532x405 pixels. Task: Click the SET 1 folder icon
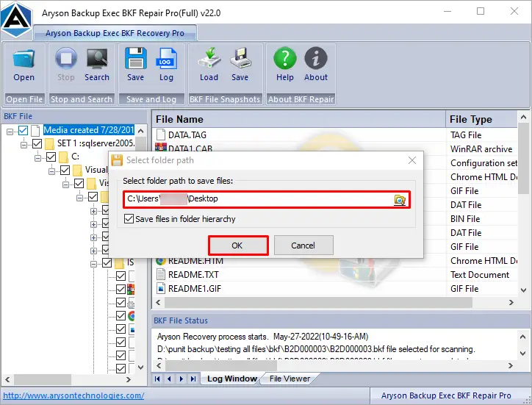pos(49,143)
